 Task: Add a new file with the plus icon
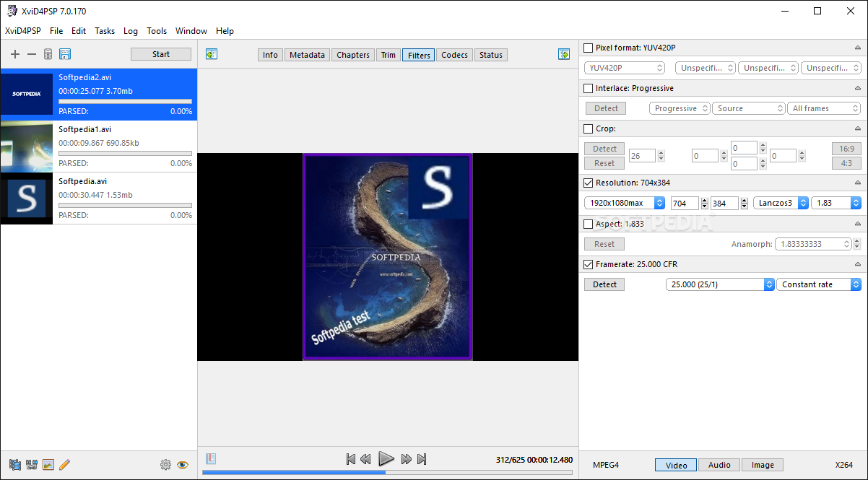pyautogui.click(x=15, y=54)
